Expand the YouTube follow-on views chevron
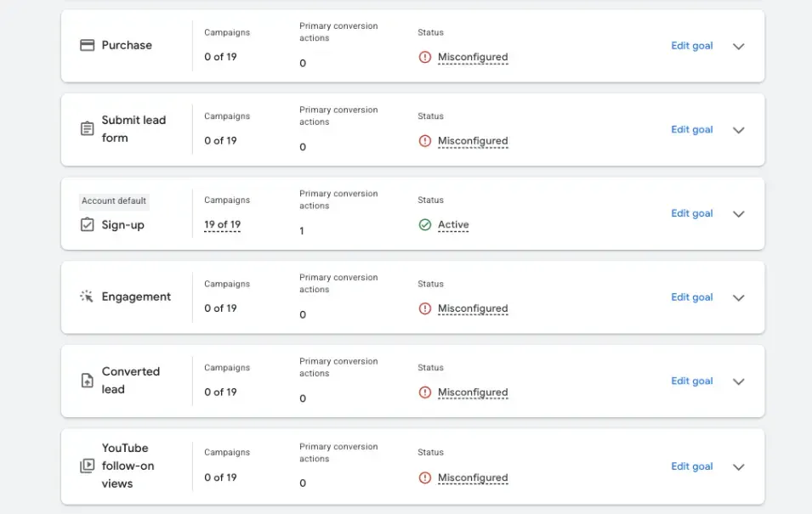812x514 pixels. (739, 467)
